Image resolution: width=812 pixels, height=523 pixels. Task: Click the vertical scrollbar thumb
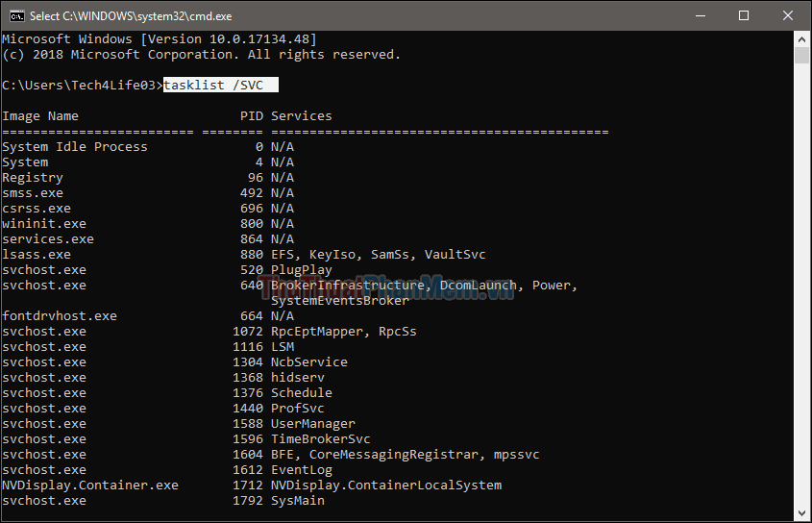pyautogui.click(x=802, y=55)
